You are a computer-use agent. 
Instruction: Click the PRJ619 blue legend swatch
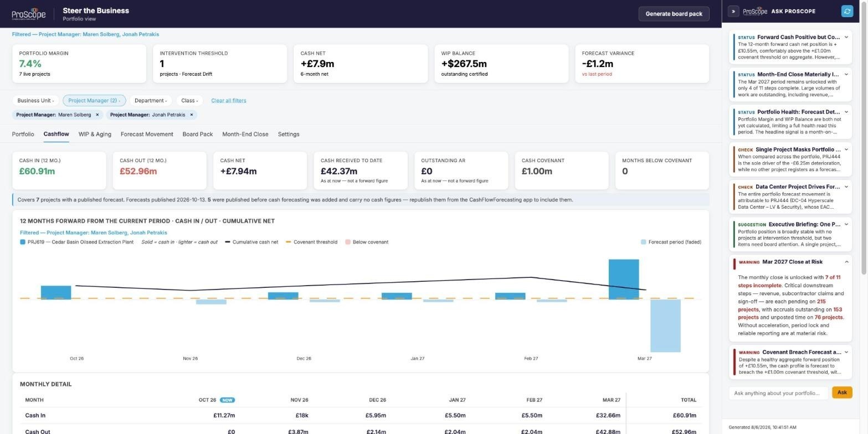point(23,242)
